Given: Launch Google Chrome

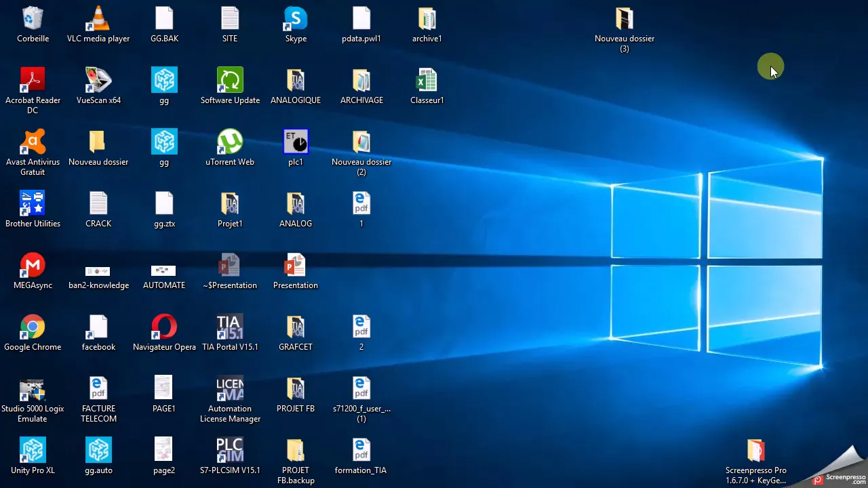Looking at the screenshot, I should tap(33, 327).
